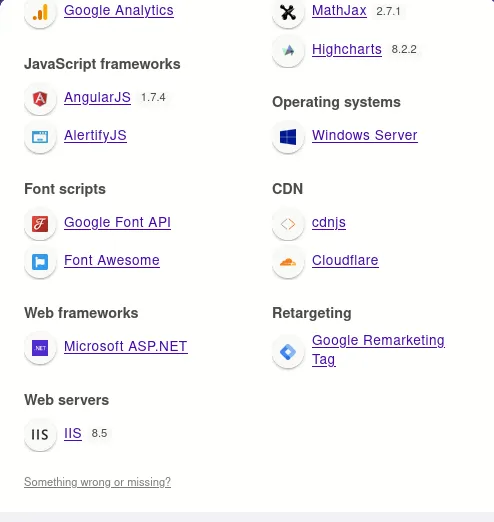Open the AngularJS technology link
This screenshot has height=522, width=494.
point(97,97)
